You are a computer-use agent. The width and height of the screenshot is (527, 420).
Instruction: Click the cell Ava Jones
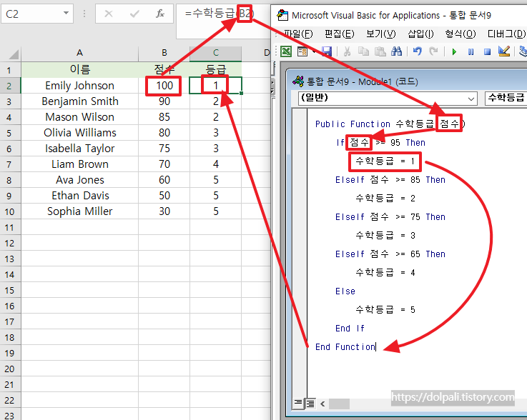[x=79, y=180]
